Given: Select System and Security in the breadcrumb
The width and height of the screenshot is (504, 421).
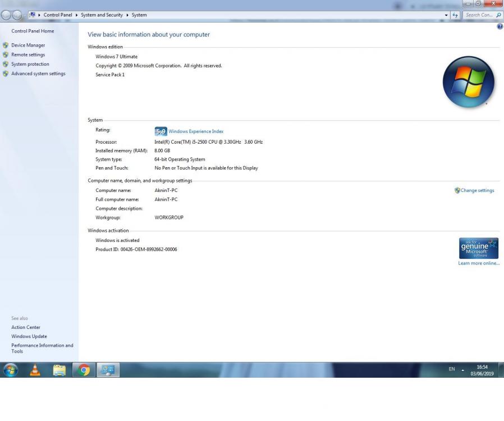Looking at the screenshot, I should tap(102, 15).
